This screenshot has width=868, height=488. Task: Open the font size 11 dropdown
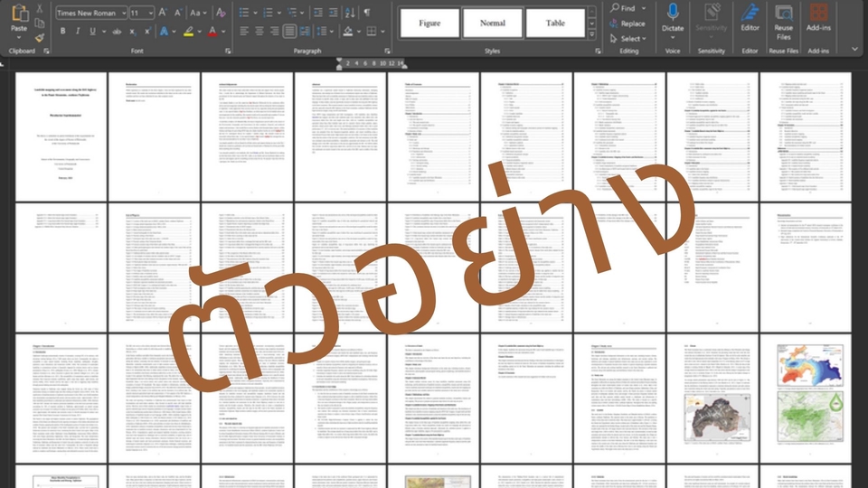pyautogui.click(x=151, y=13)
